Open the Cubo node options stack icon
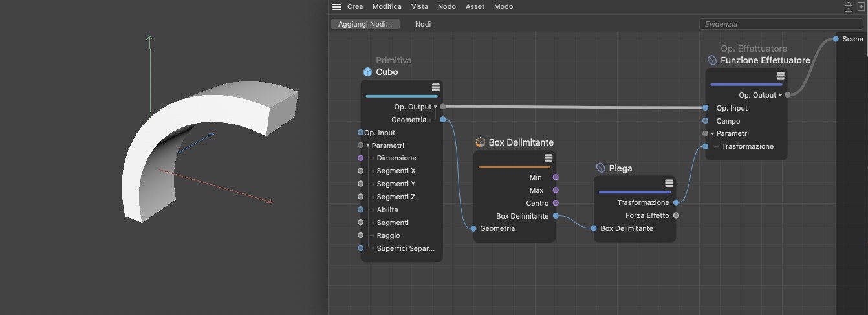The image size is (868, 315). (436, 87)
